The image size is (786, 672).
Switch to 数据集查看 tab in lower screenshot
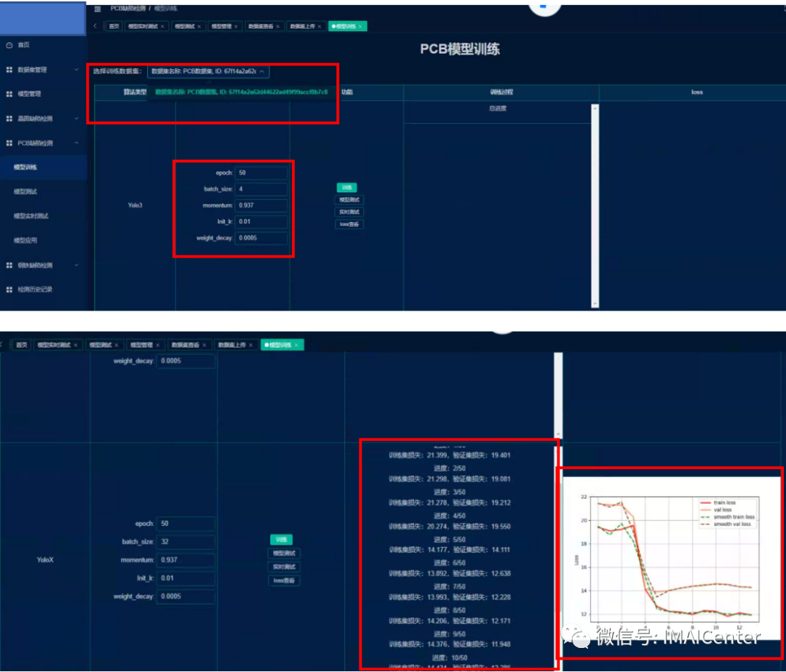tap(185, 345)
